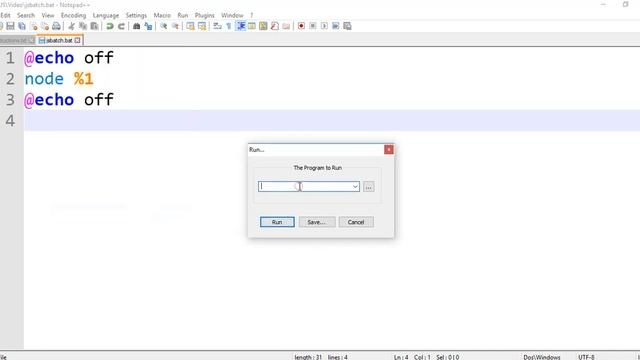Click 'Ln : 4 Col : 1' status entry
640x360 pixels.
412,357
